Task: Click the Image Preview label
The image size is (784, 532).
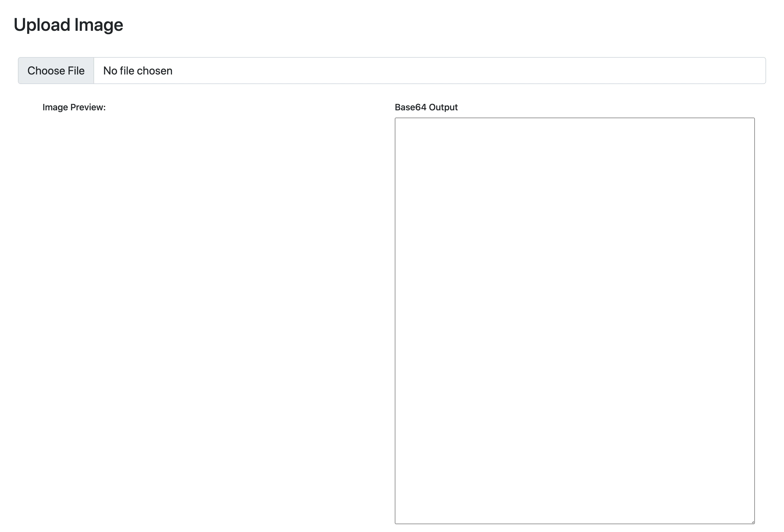Action: tap(74, 107)
